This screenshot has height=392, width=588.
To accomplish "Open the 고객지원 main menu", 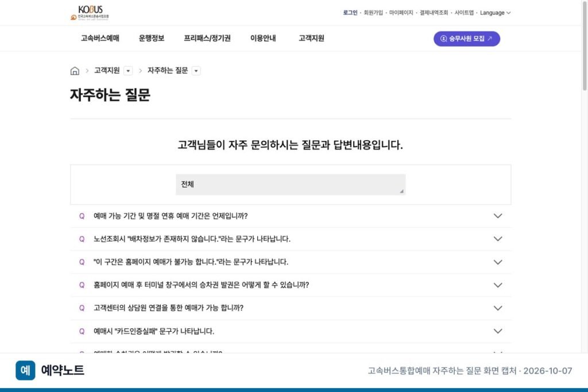I will click(311, 38).
